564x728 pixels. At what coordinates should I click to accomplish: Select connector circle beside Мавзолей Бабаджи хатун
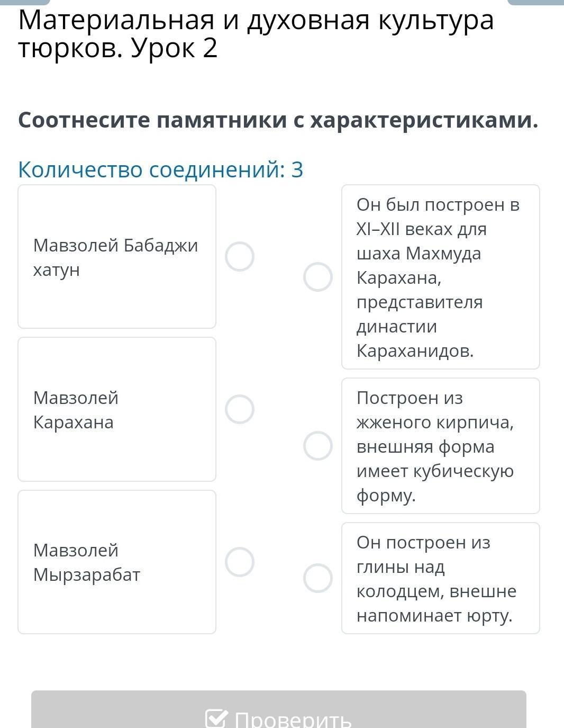240,257
